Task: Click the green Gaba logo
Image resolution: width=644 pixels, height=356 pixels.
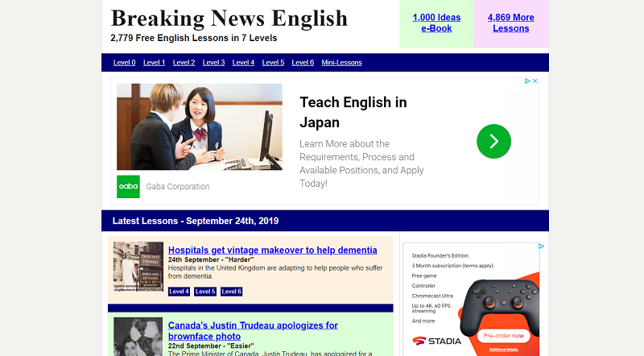Action: (128, 187)
